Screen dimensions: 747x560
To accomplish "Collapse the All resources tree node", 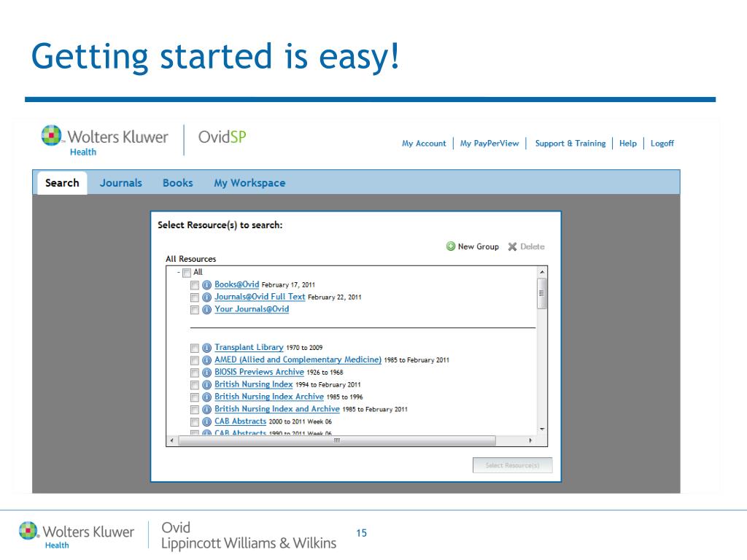I will tap(179, 273).
